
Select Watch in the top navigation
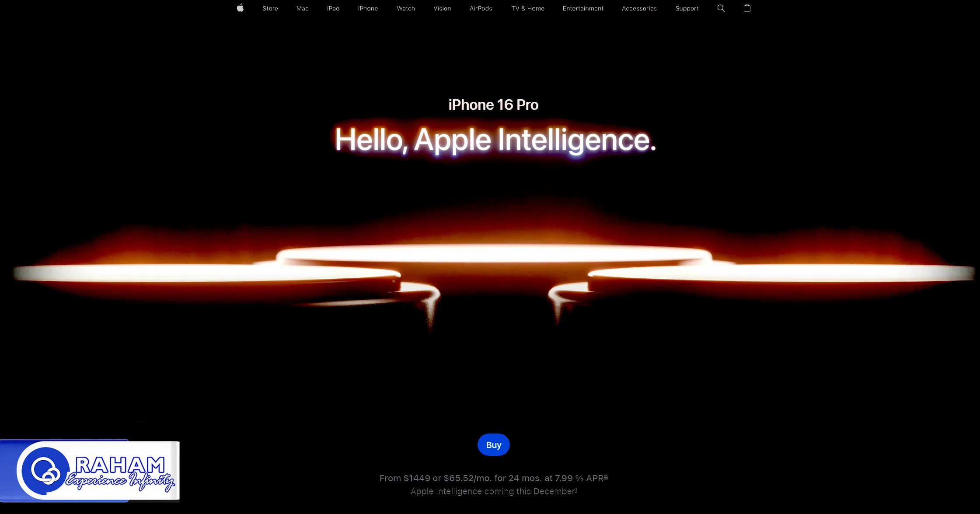click(406, 8)
